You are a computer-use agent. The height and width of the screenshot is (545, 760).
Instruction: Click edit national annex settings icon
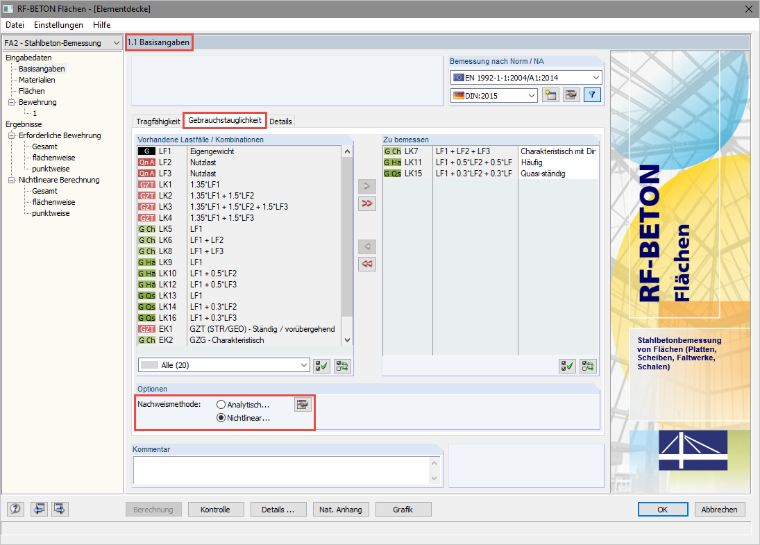571,95
